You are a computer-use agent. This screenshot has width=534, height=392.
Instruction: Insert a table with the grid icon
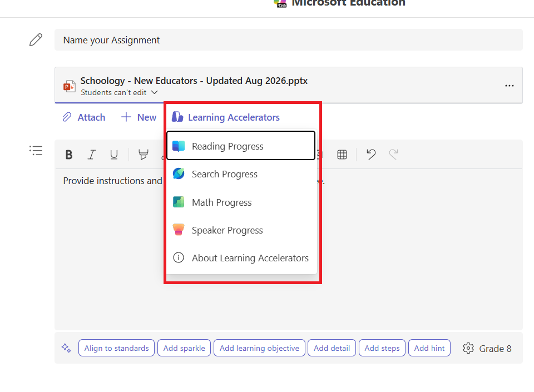342,155
